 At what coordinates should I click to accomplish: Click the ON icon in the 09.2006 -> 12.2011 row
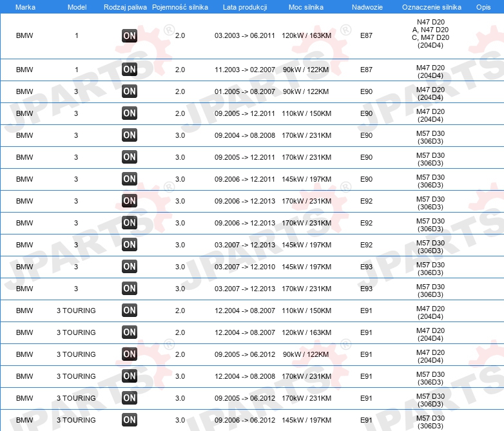(130, 178)
